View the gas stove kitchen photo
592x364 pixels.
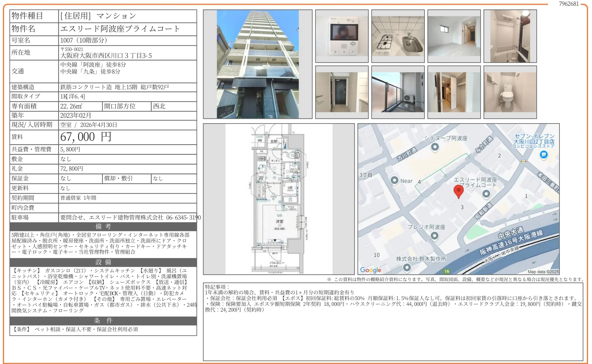[397, 36]
